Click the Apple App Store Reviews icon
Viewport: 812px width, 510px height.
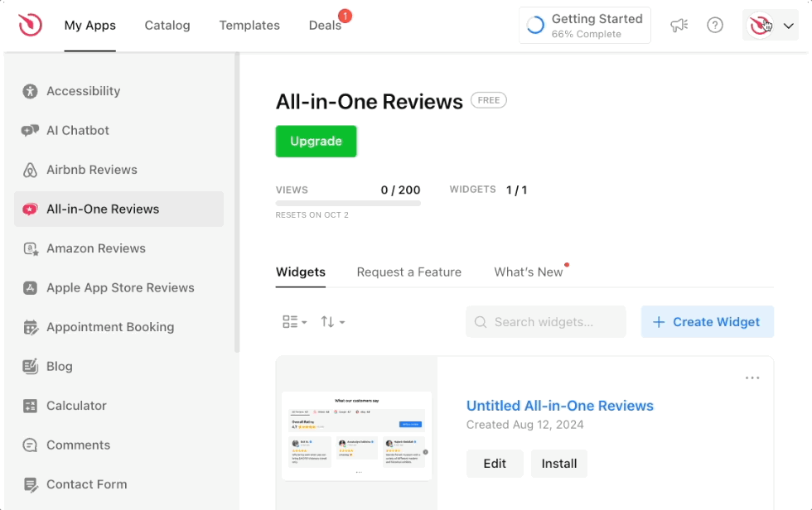click(30, 287)
